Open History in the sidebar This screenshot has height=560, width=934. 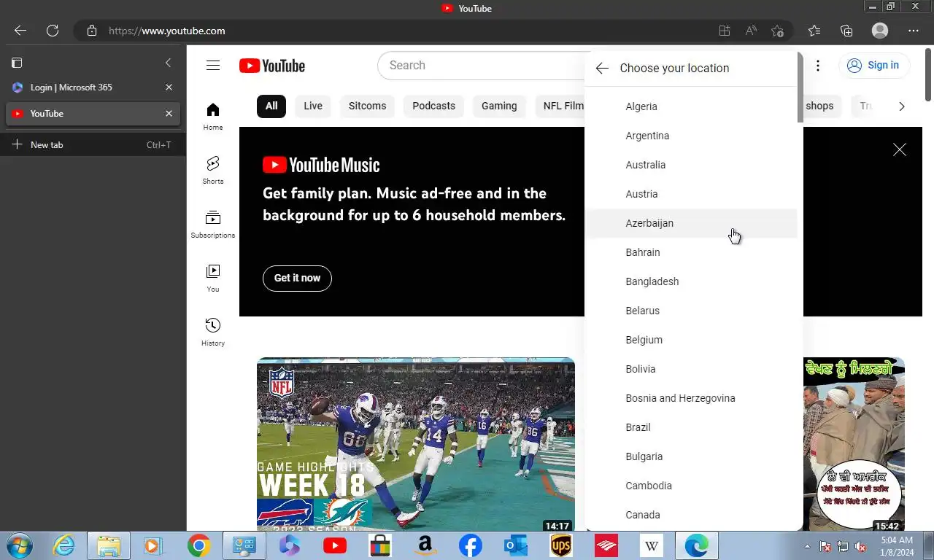point(213,332)
